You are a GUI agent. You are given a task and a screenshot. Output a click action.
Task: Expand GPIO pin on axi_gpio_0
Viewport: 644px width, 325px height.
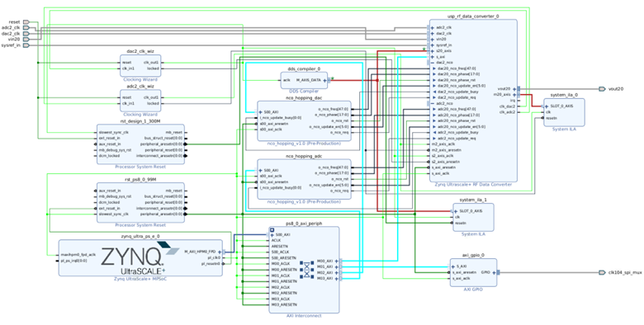(x=494, y=272)
